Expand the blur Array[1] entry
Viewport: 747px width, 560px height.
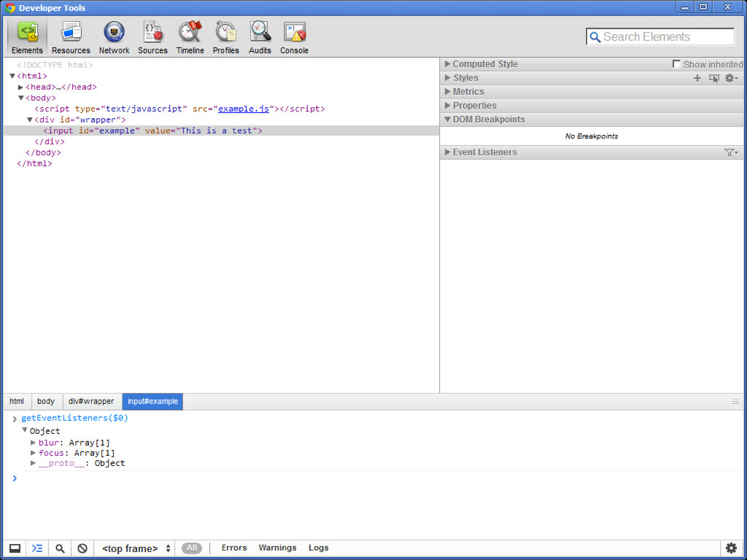pos(33,443)
